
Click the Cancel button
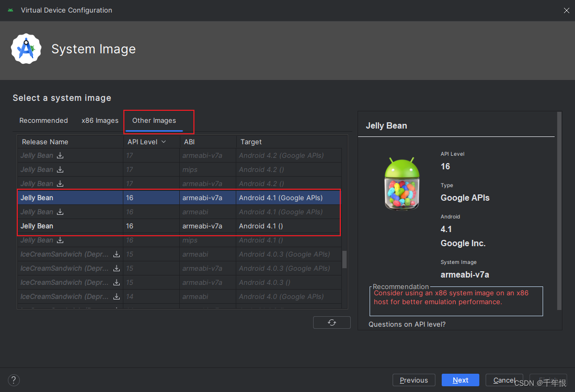[x=504, y=381]
